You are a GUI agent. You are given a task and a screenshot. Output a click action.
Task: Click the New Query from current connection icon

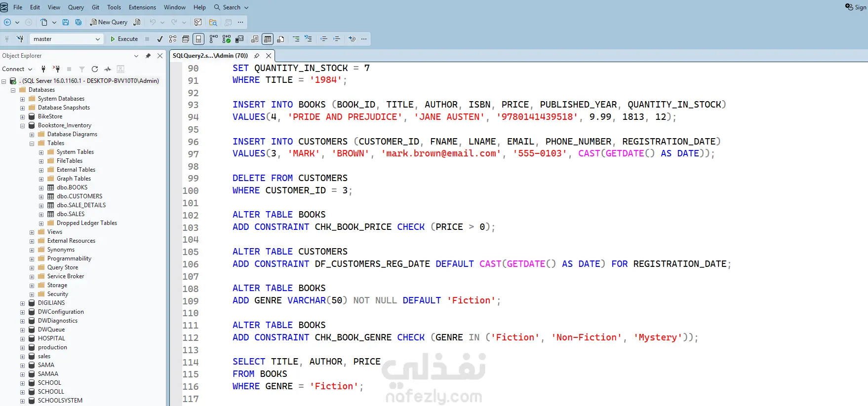(x=137, y=22)
